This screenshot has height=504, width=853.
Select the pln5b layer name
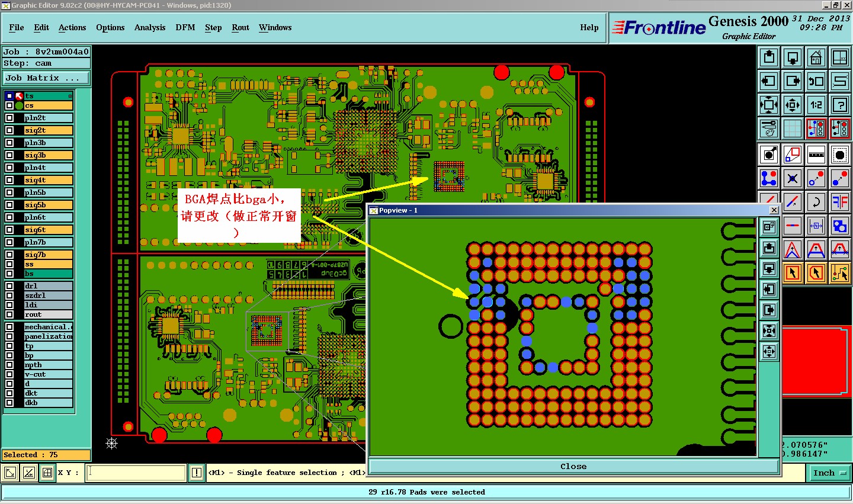point(49,192)
